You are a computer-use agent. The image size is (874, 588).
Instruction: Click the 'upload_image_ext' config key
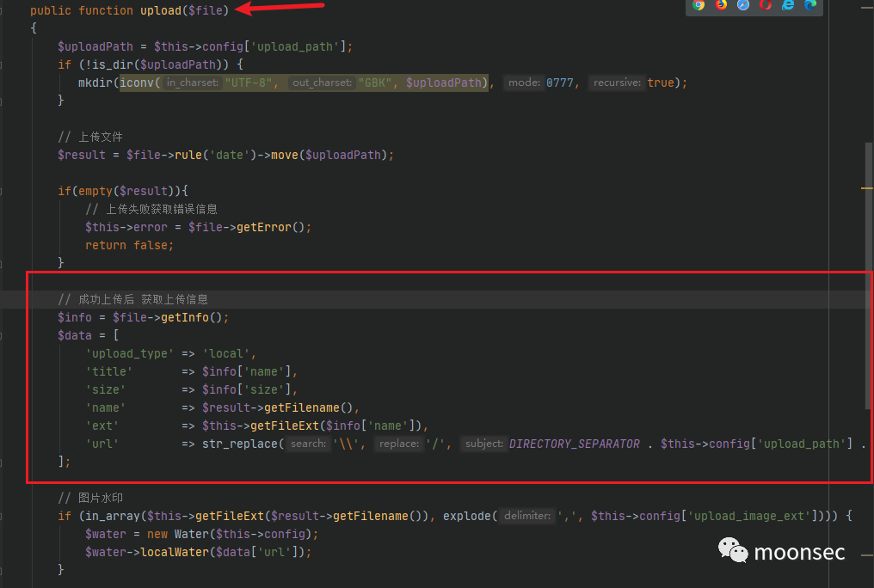click(x=749, y=516)
